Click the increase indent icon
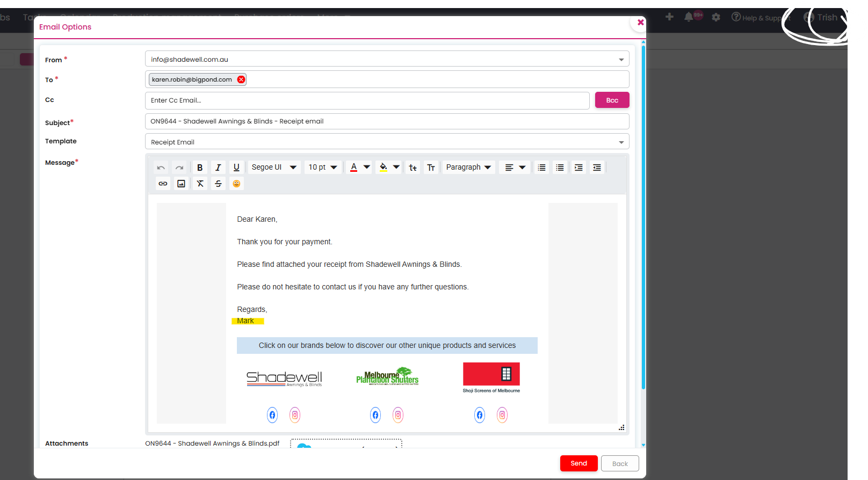 pos(578,168)
